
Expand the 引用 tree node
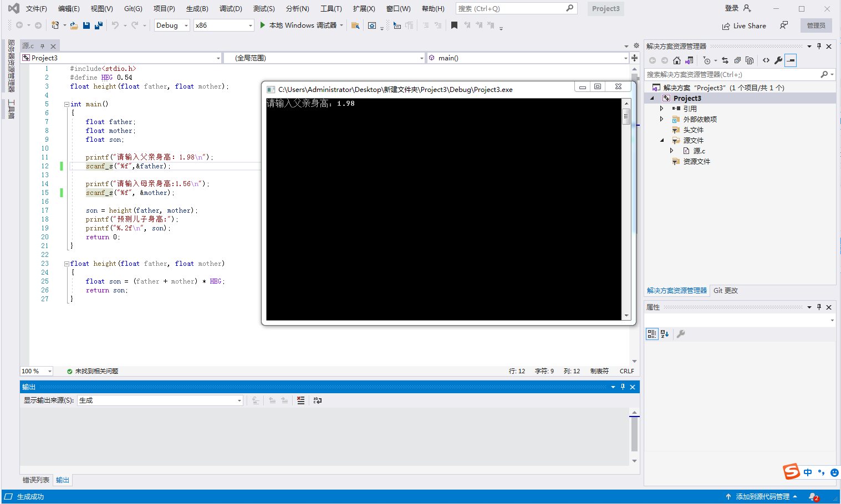click(661, 109)
